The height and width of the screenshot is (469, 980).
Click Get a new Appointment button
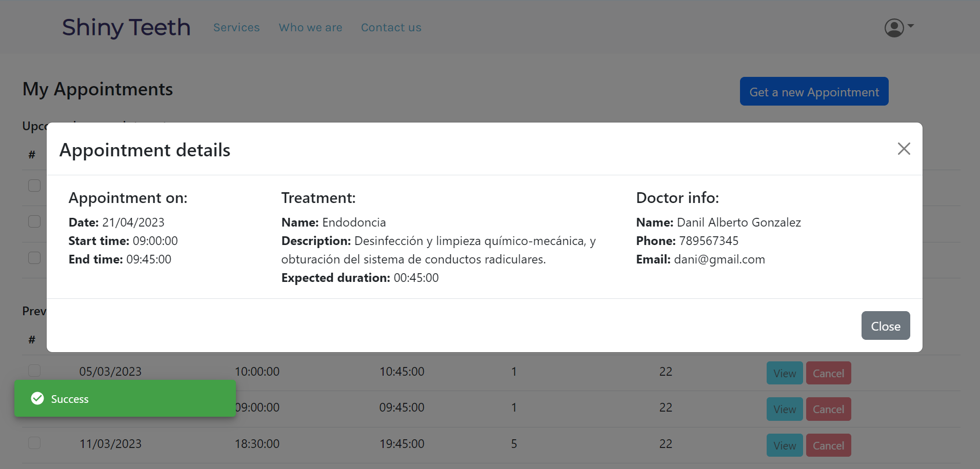814,92
